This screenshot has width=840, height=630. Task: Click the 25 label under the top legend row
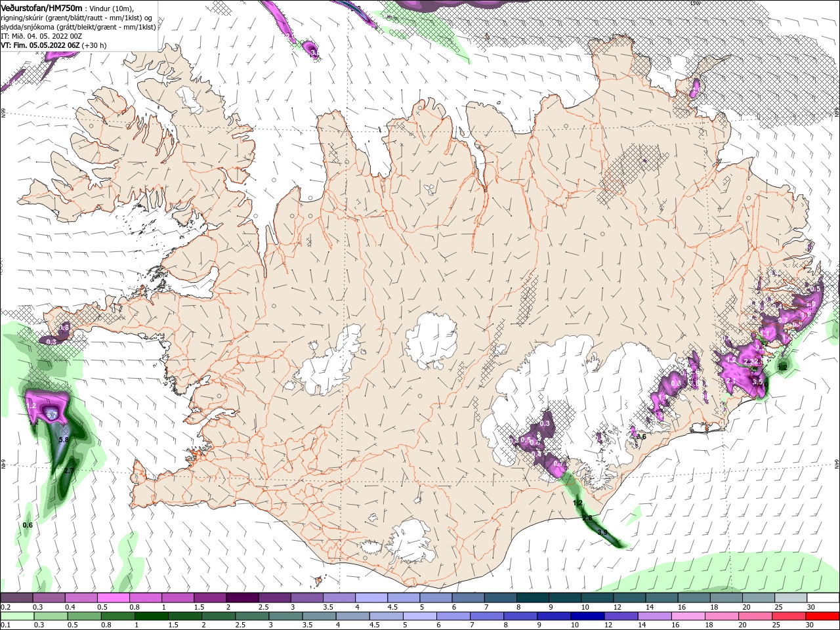point(778,607)
